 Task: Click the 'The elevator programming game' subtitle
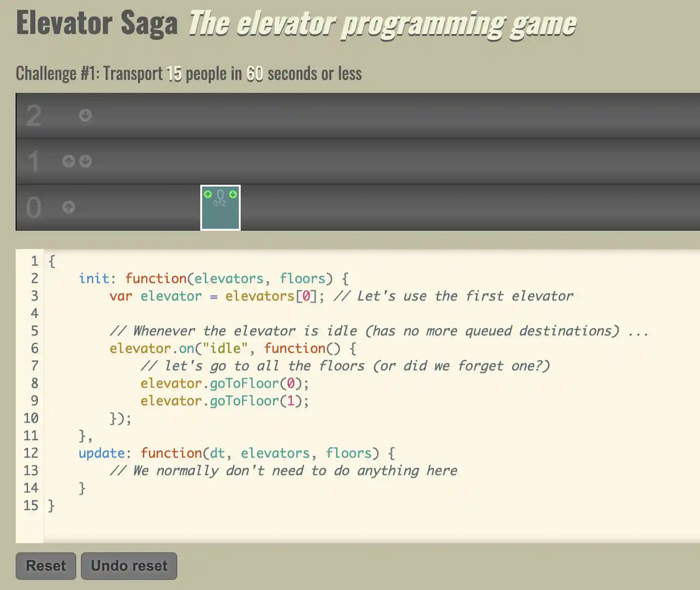pyautogui.click(x=382, y=24)
